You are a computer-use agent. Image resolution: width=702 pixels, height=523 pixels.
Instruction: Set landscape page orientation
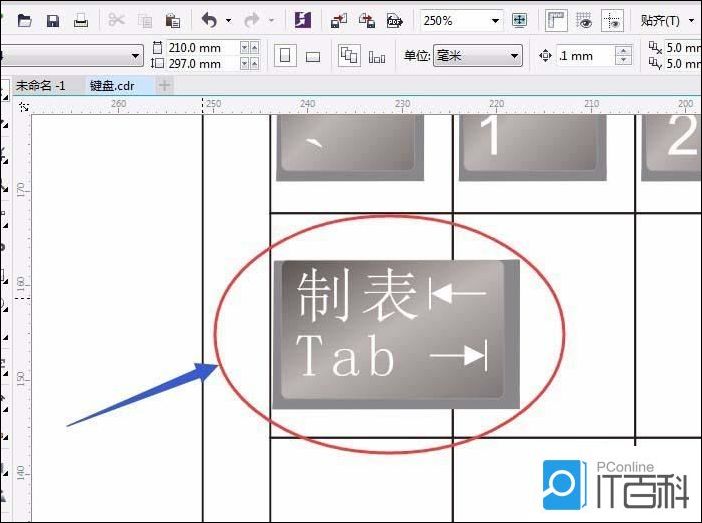click(312, 57)
